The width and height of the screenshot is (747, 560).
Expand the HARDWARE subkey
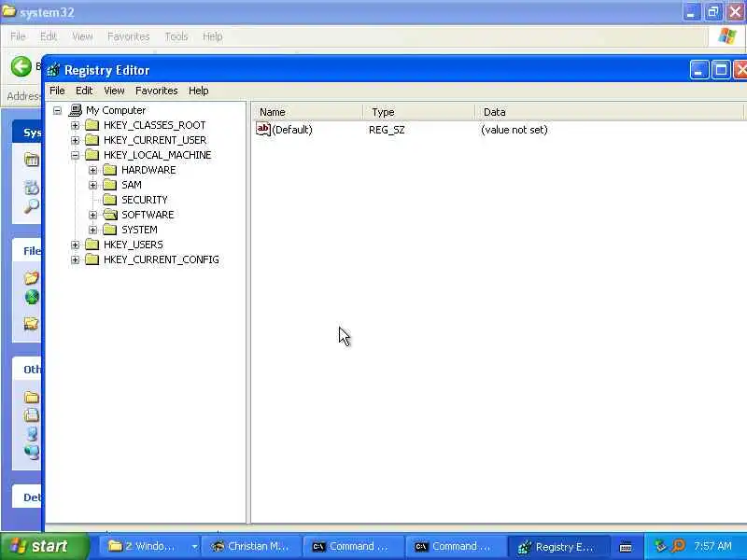pos(92,171)
